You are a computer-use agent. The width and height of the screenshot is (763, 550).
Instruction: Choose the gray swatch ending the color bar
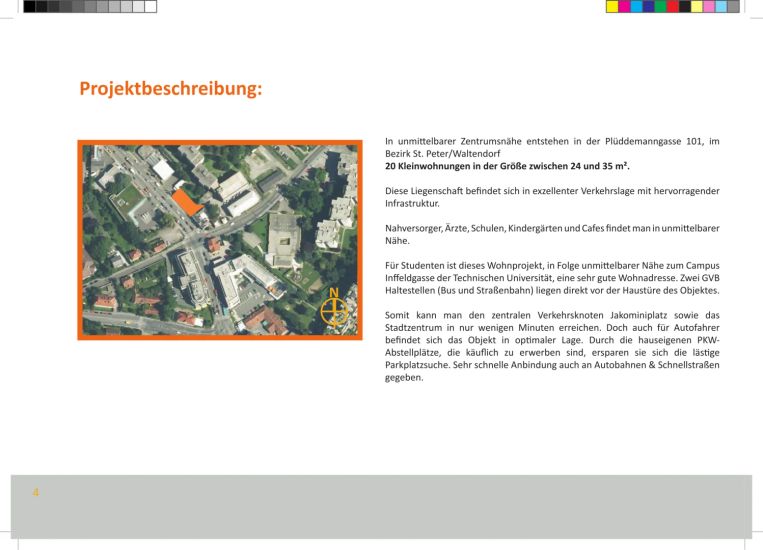[733, 6]
